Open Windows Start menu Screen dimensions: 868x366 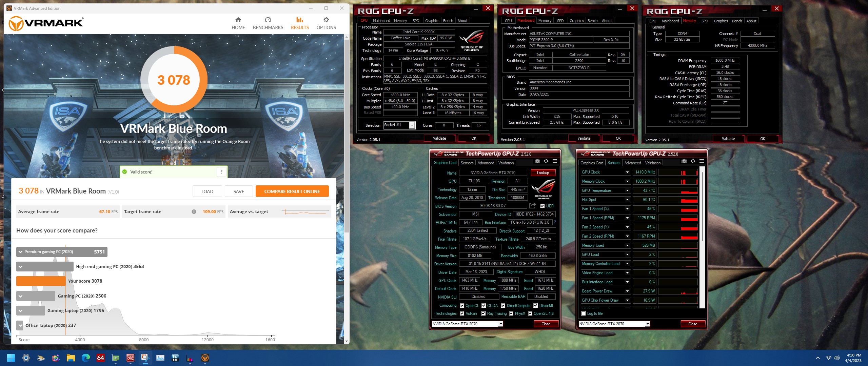click(11, 358)
